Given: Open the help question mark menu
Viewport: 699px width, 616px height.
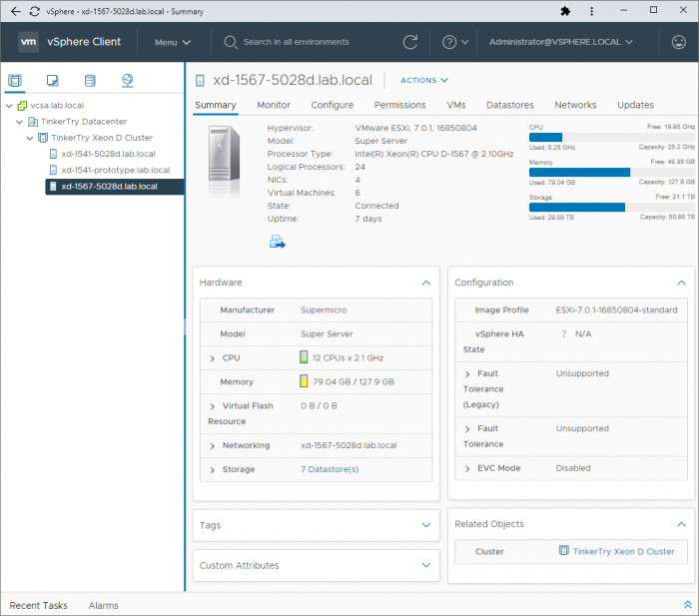Looking at the screenshot, I should point(454,42).
